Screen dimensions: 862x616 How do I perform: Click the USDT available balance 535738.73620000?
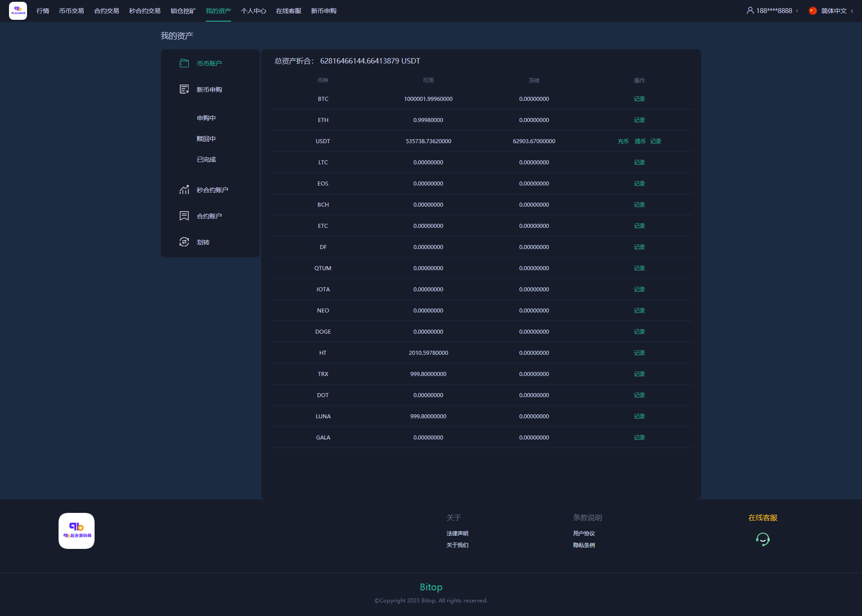(428, 141)
